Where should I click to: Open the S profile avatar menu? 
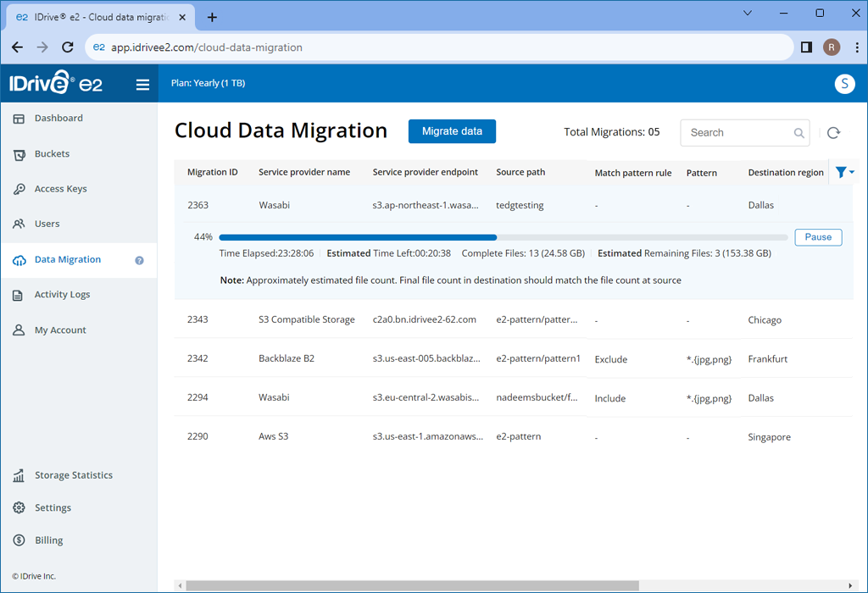[844, 84]
